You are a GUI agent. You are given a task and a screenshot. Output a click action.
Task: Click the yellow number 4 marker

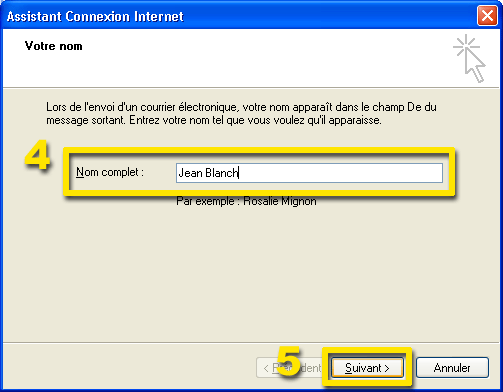37,155
